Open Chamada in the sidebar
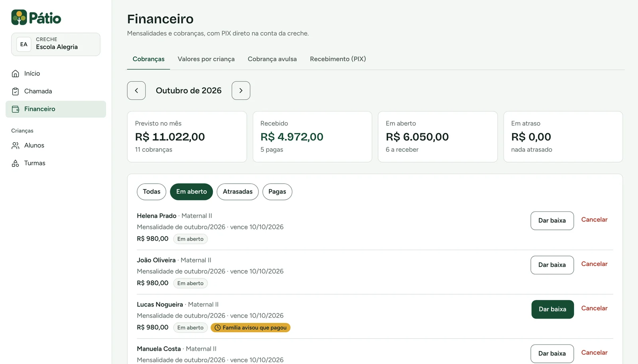 pos(56,92)
